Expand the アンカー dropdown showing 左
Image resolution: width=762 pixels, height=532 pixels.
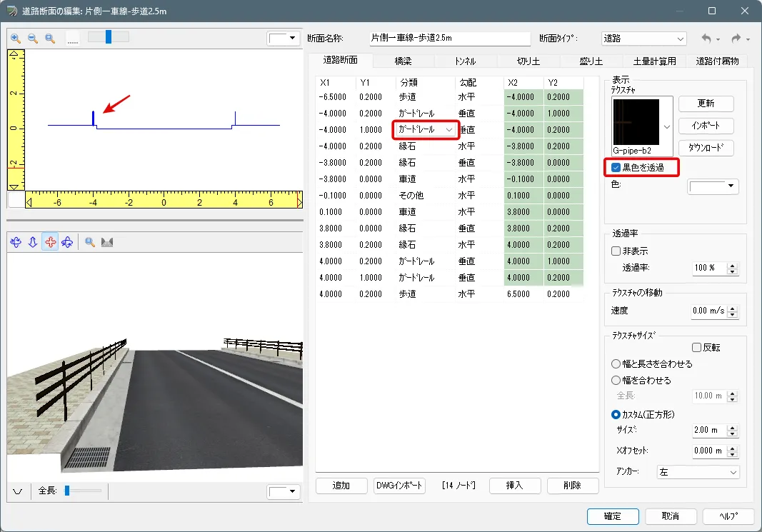(698, 472)
